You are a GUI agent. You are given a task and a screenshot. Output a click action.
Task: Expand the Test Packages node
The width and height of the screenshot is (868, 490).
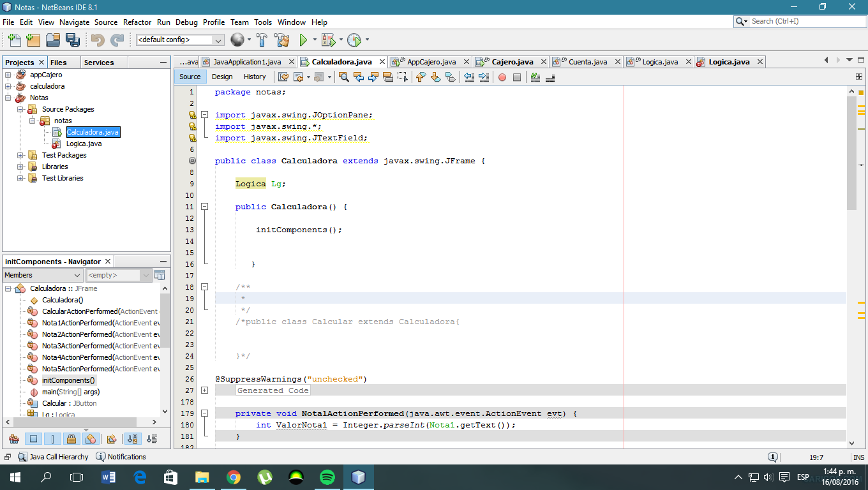point(20,155)
